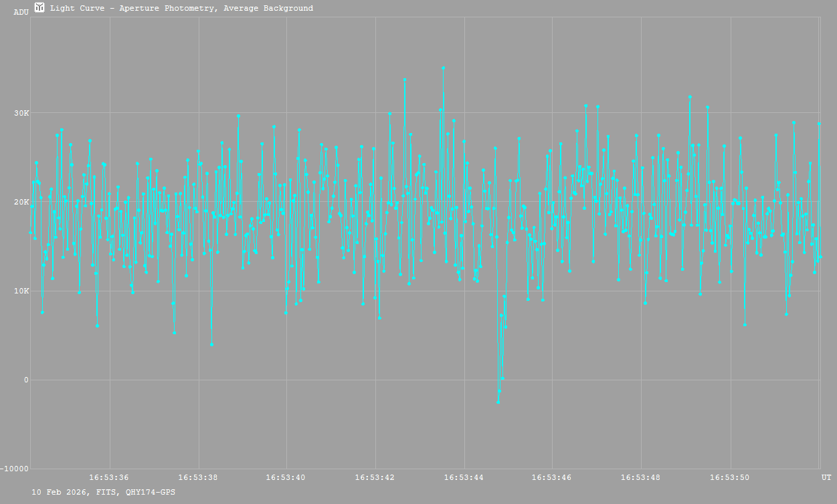Click the 'Light Curve - Aperture Photometry' title text

pos(181,9)
